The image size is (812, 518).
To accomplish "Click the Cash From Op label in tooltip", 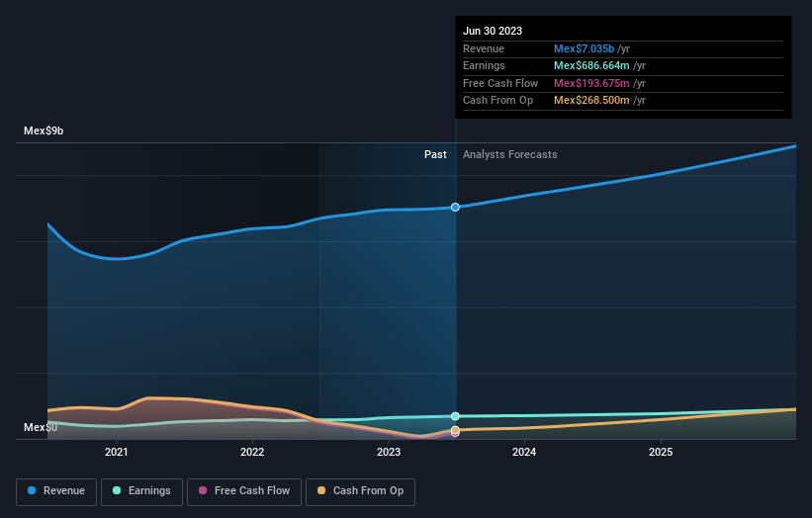I will pos(497,101).
